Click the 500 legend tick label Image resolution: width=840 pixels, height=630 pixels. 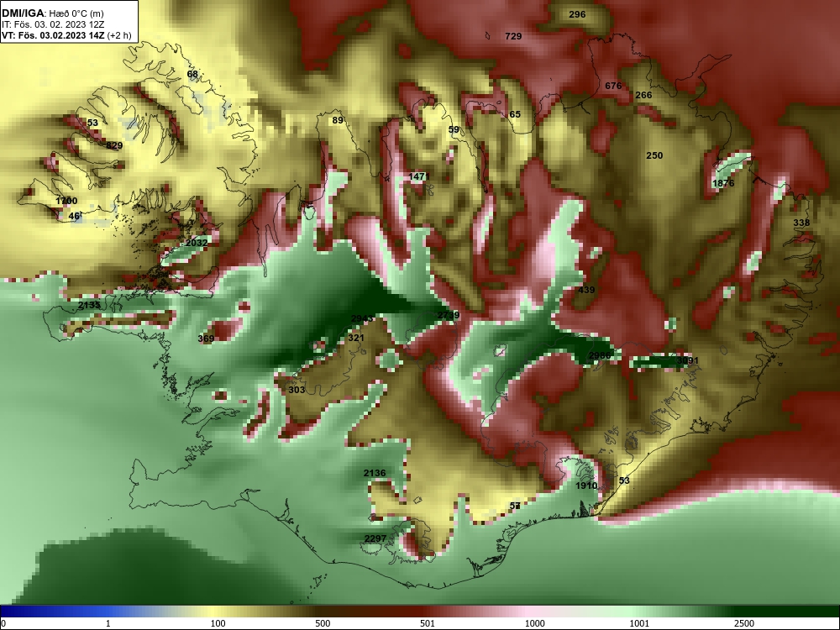(323, 623)
